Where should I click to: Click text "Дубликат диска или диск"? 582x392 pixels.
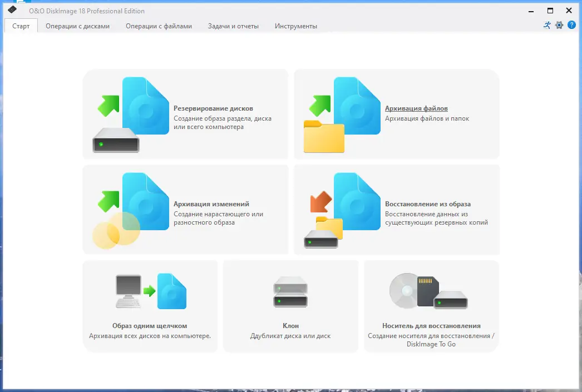(x=290, y=336)
